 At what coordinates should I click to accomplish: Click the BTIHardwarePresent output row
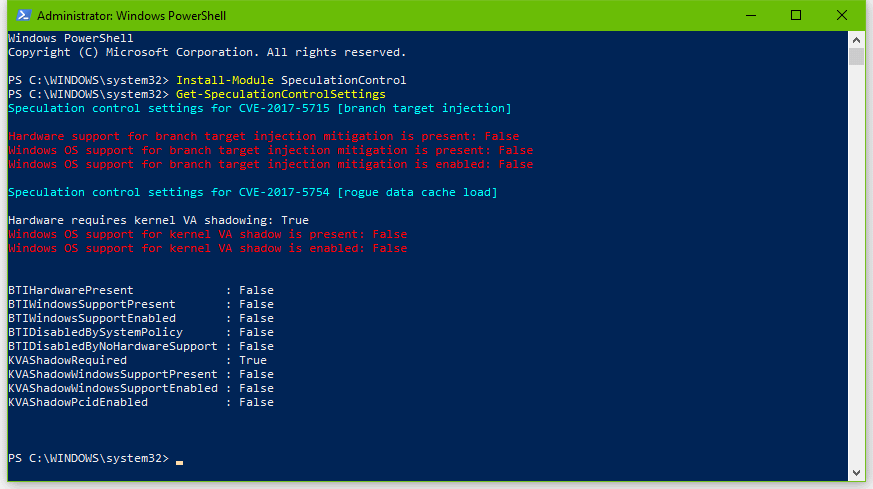click(x=140, y=290)
